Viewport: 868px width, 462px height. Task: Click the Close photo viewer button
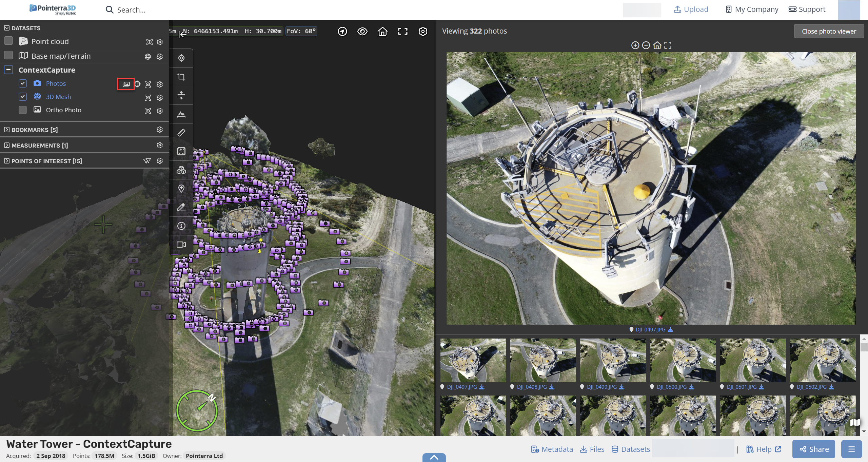[x=829, y=31]
